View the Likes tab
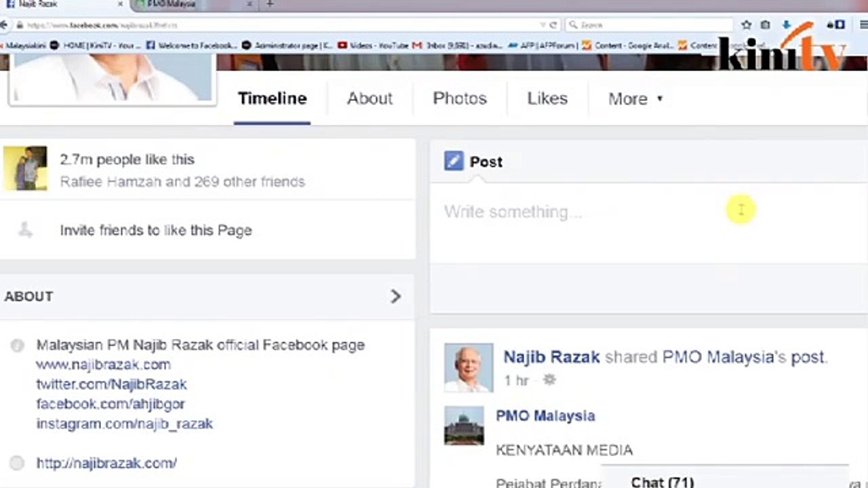Image resolution: width=868 pixels, height=488 pixels. pos(547,98)
